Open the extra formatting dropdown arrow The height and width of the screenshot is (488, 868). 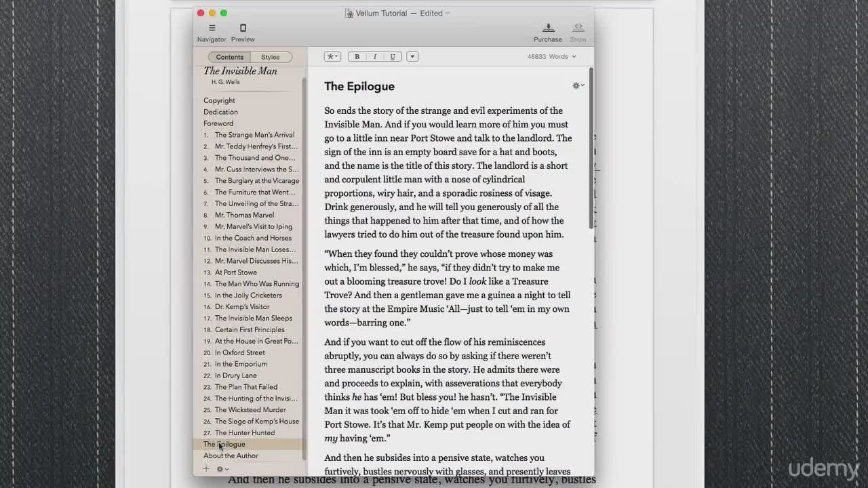tap(412, 57)
